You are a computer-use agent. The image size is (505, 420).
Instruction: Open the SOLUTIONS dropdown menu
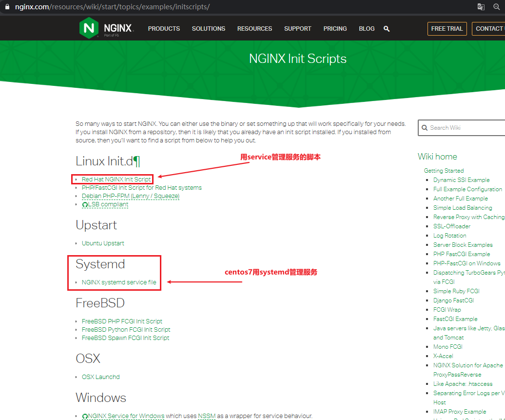pyautogui.click(x=208, y=29)
